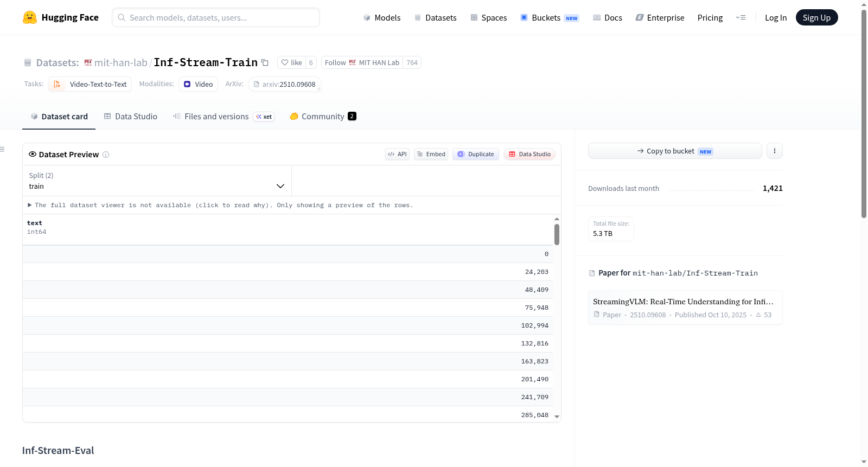Click the like count 6
This screenshot has width=868, height=467.
[311, 62]
